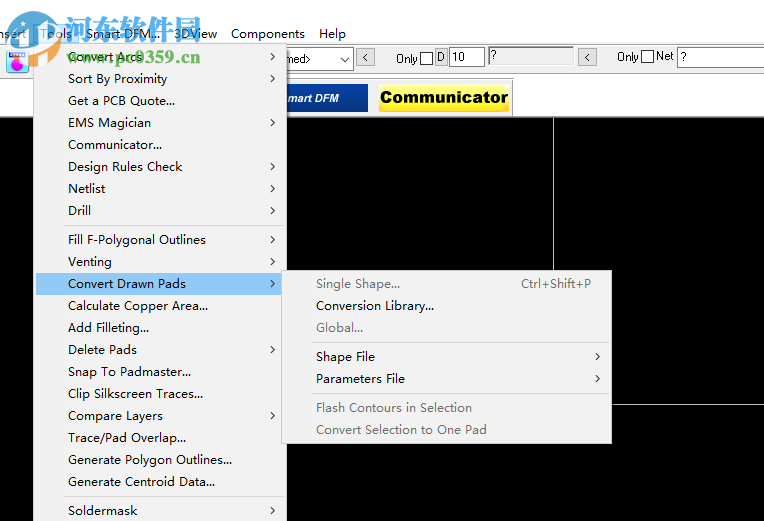Click the left arrow button before Only Net
The width and height of the screenshot is (764, 521).
pyautogui.click(x=587, y=58)
